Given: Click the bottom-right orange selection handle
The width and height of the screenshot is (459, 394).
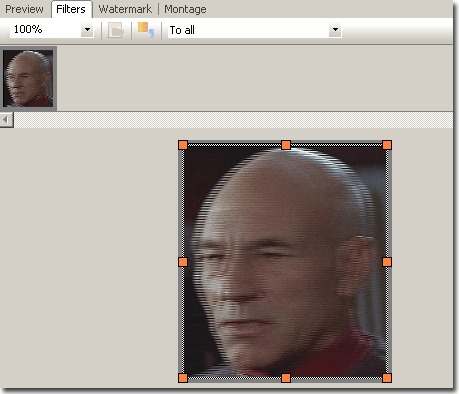Looking at the screenshot, I should click(387, 378).
